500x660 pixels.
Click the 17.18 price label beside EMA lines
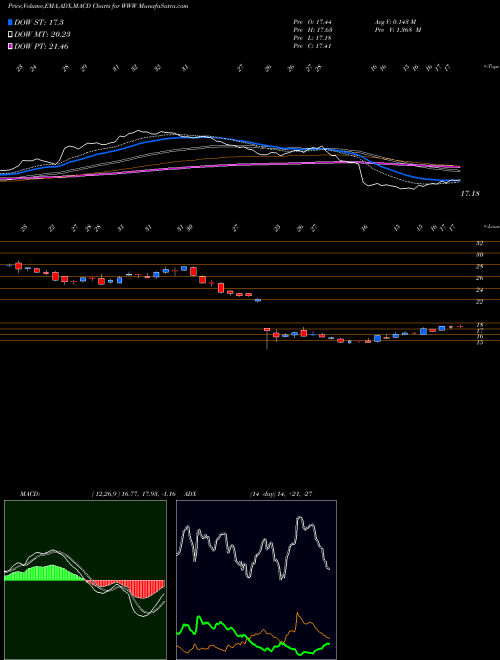pyautogui.click(x=470, y=194)
